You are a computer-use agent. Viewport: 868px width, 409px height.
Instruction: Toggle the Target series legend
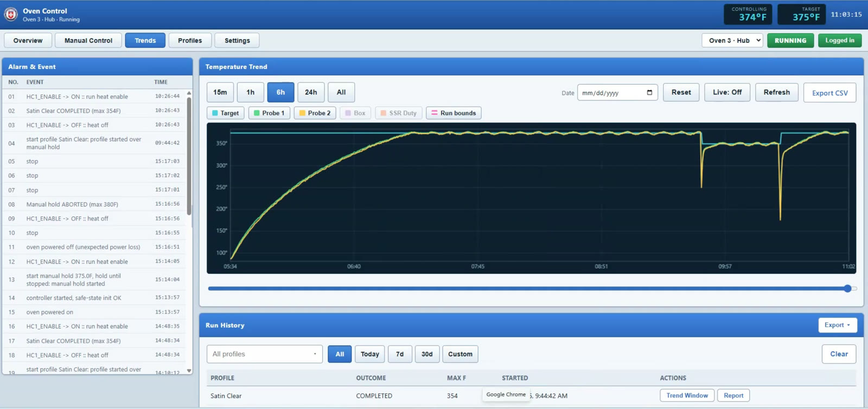click(225, 113)
